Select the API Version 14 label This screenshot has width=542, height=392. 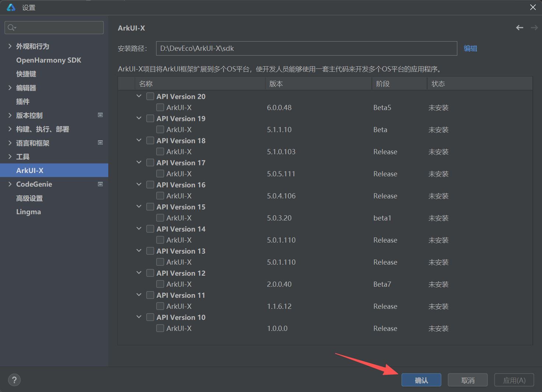[x=181, y=229]
